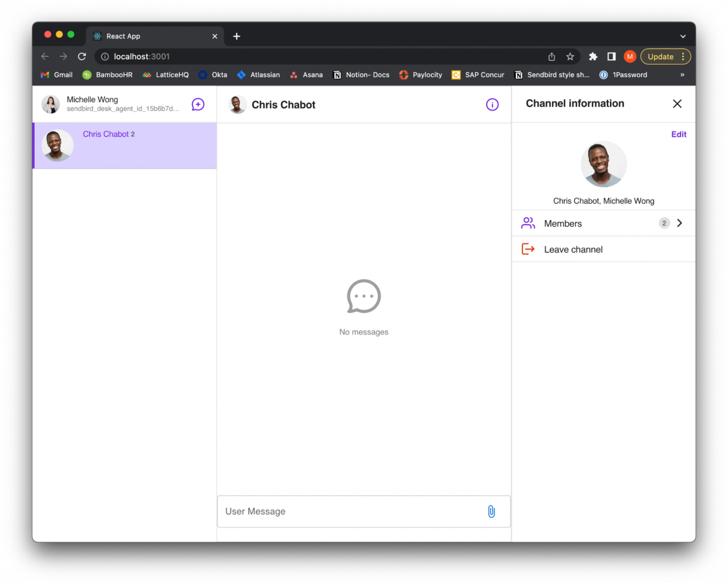
Task: Open the Extensions puzzle icon
Action: [x=592, y=56]
